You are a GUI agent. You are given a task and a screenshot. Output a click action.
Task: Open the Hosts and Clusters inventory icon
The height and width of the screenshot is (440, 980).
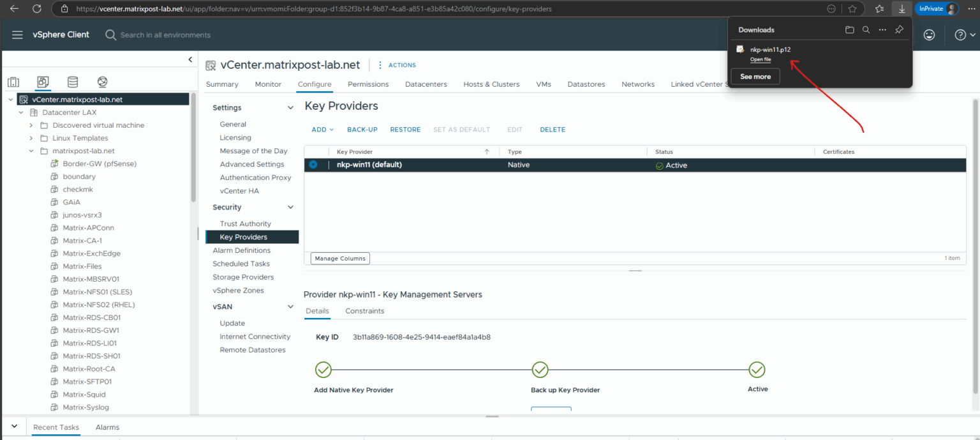(x=13, y=82)
